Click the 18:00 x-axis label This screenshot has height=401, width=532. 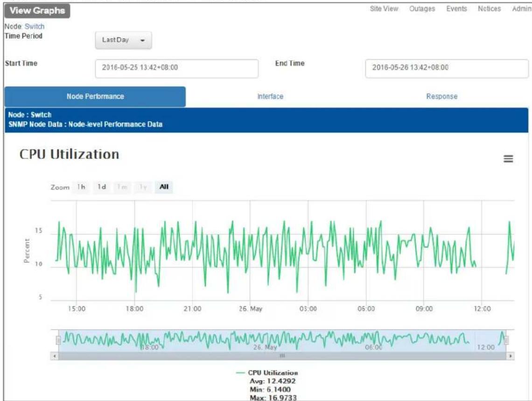point(134,309)
